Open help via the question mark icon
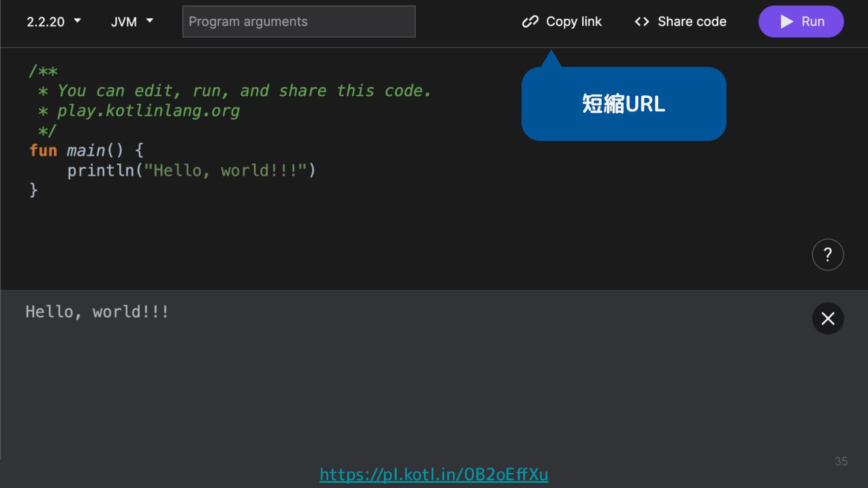 tap(828, 255)
